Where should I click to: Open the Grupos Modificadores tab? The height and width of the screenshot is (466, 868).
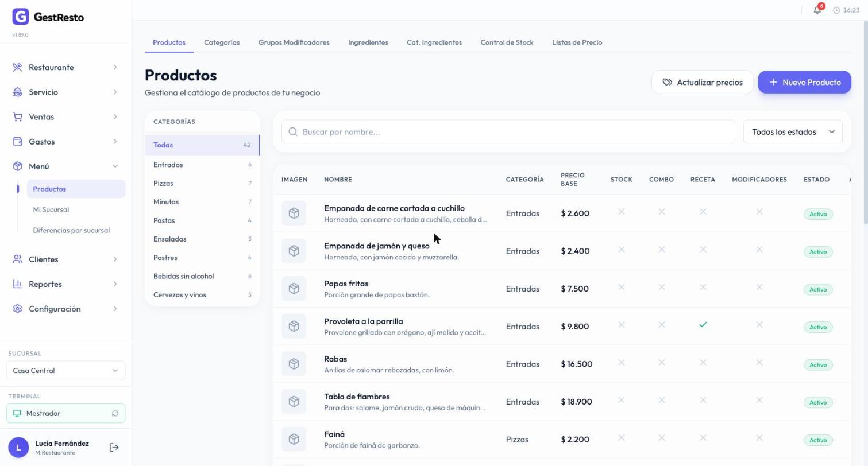pyautogui.click(x=294, y=42)
